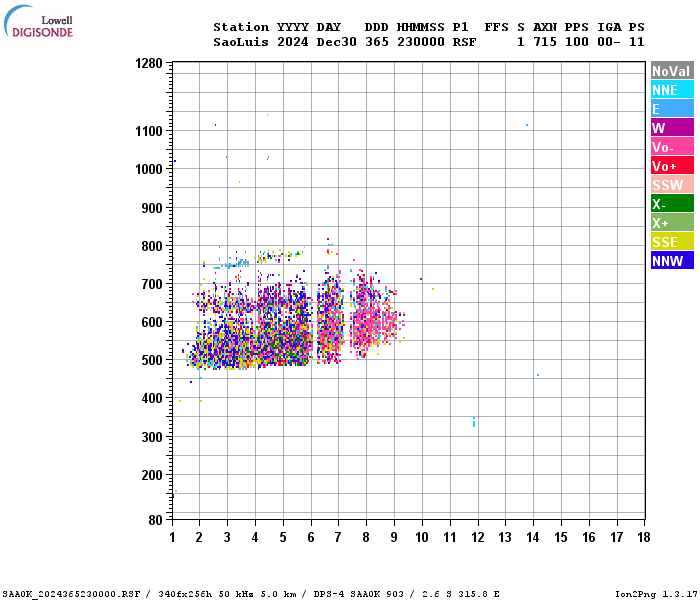The height and width of the screenshot is (600, 700).
Task: Click the date value Dec30
Action: [337, 42]
